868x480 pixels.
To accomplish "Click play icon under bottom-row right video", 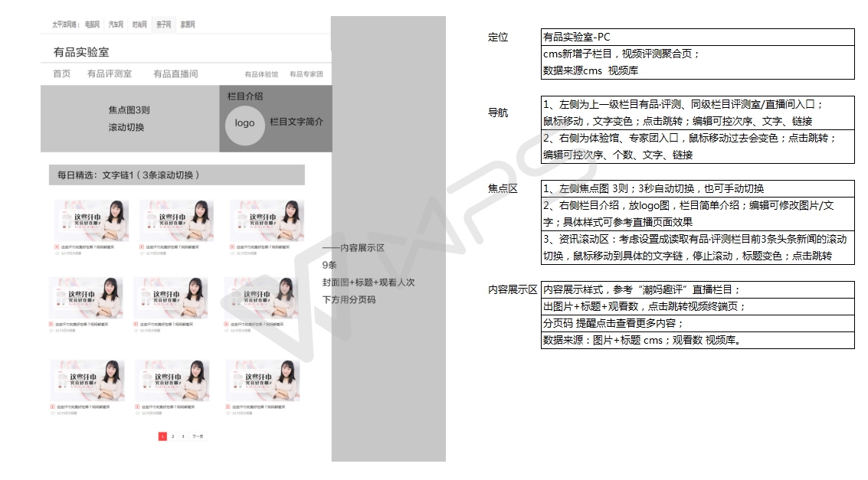I will (228, 407).
